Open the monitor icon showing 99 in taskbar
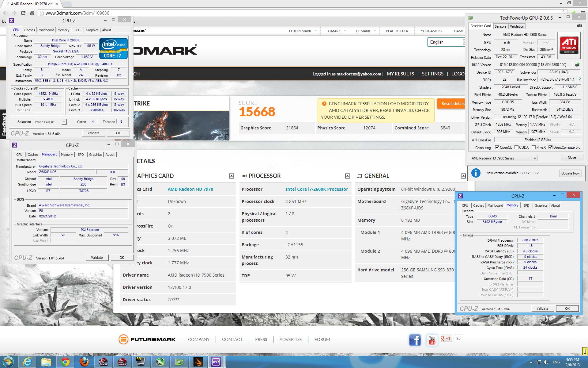 141,362
